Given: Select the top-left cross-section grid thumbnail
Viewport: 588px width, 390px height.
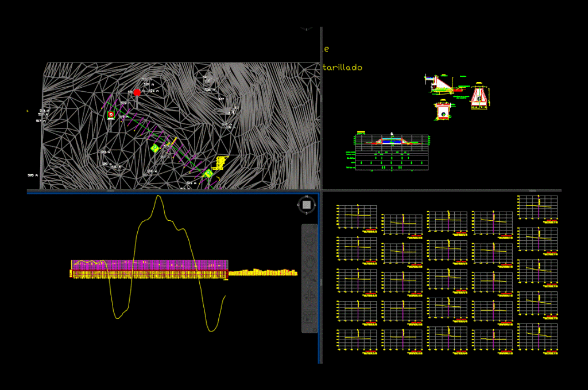Looking at the screenshot, I should 357,219.
